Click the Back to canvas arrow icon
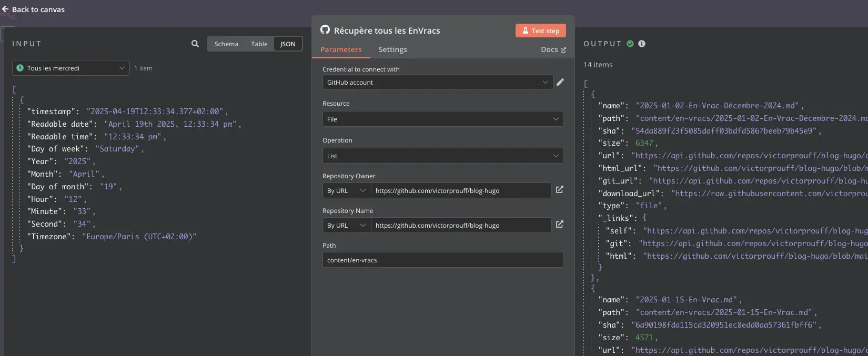This screenshot has height=356, width=868. click(x=5, y=9)
